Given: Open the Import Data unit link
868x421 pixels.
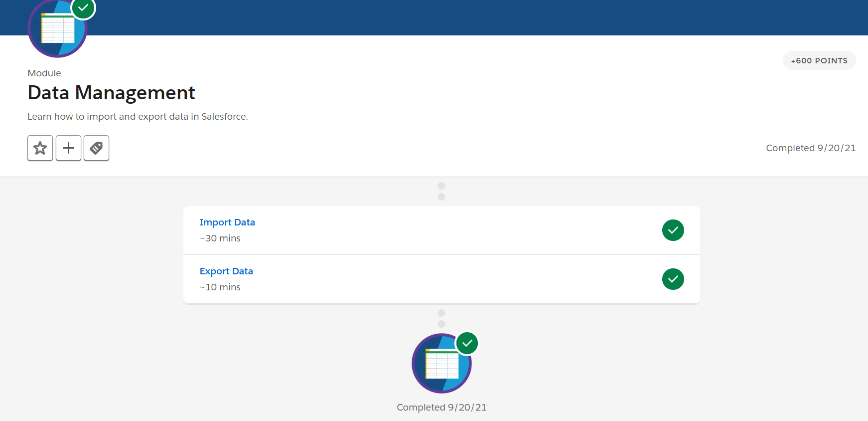Looking at the screenshot, I should (227, 222).
